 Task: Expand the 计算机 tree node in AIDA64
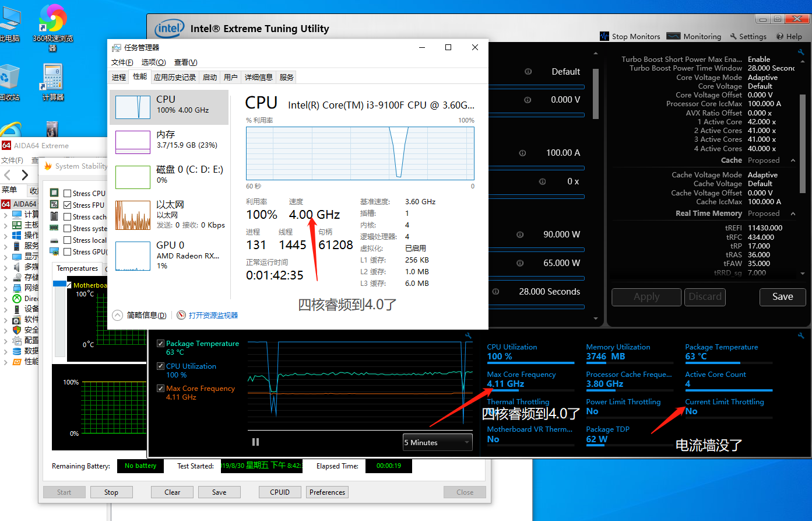point(6,215)
